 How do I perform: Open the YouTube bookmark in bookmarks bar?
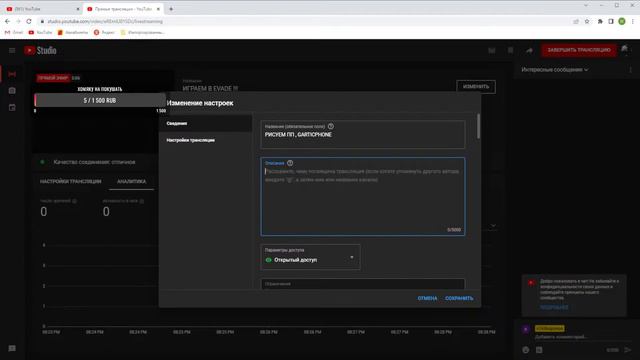click(x=40, y=32)
